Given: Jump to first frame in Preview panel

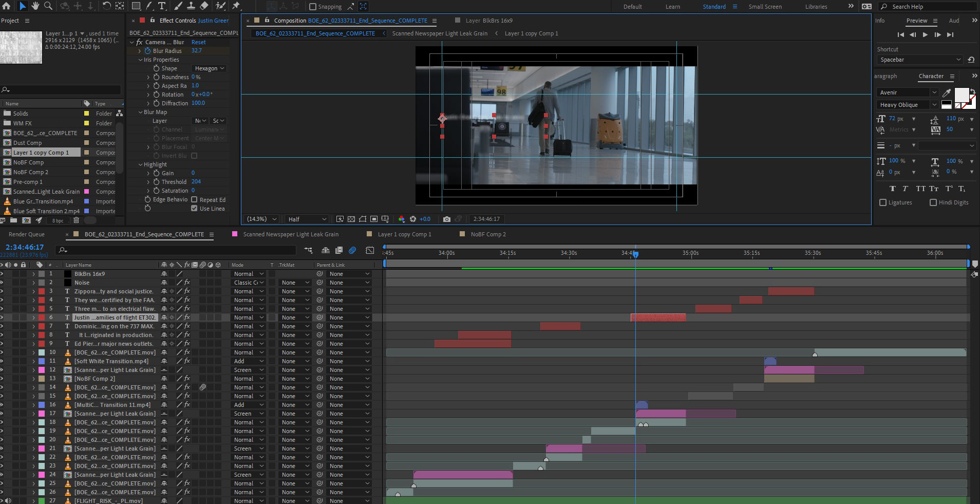Looking at the screenshot, I should coord(900,34).
